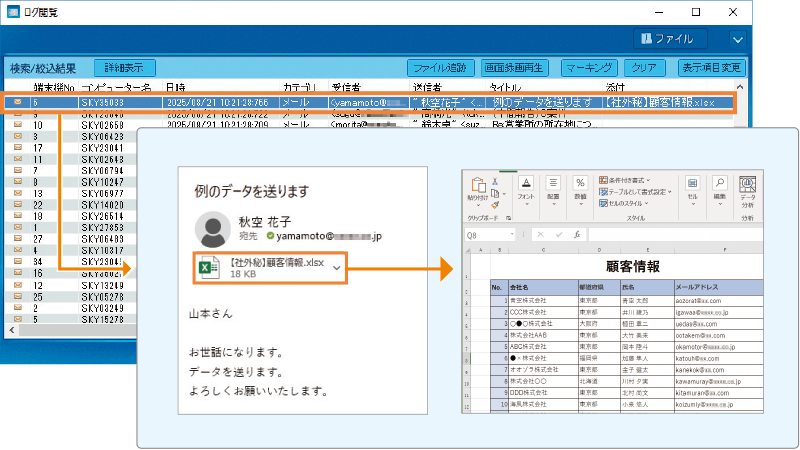The height and width of the screenshot is (450, 800).
Task: Expand the attachment 顧客情報.xlsx dropdown chevron
Action: [x=337, y=268]
